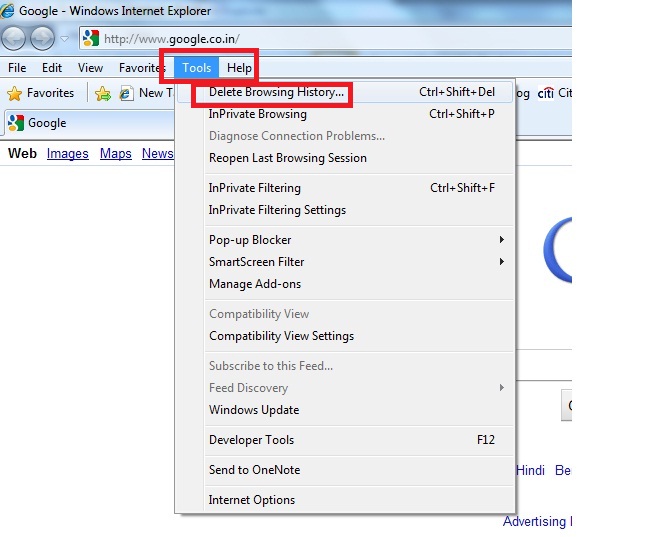Open Compatibility View Settings

344,336
